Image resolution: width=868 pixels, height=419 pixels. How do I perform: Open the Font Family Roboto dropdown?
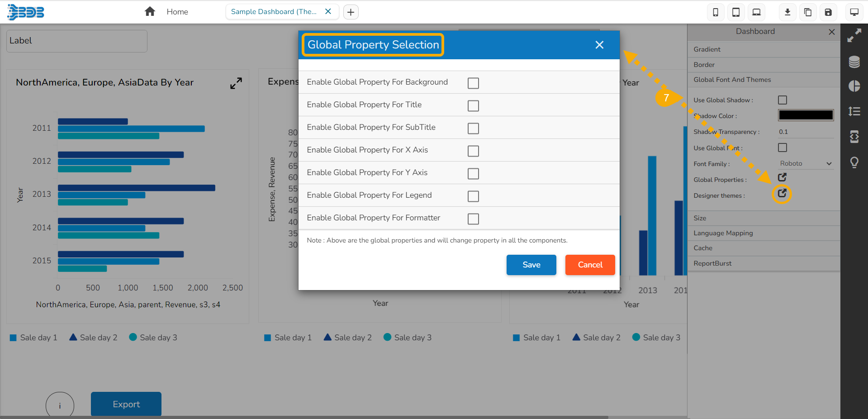[806, 163]
